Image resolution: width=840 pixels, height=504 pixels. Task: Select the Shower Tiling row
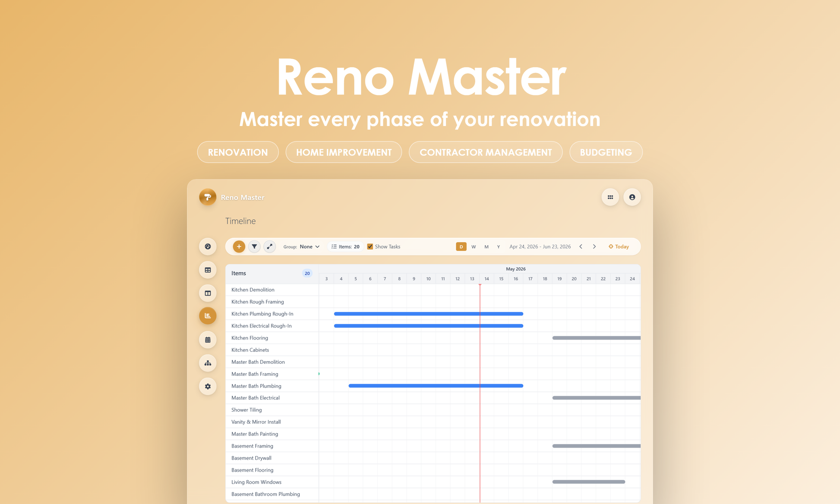click(272, 410)
